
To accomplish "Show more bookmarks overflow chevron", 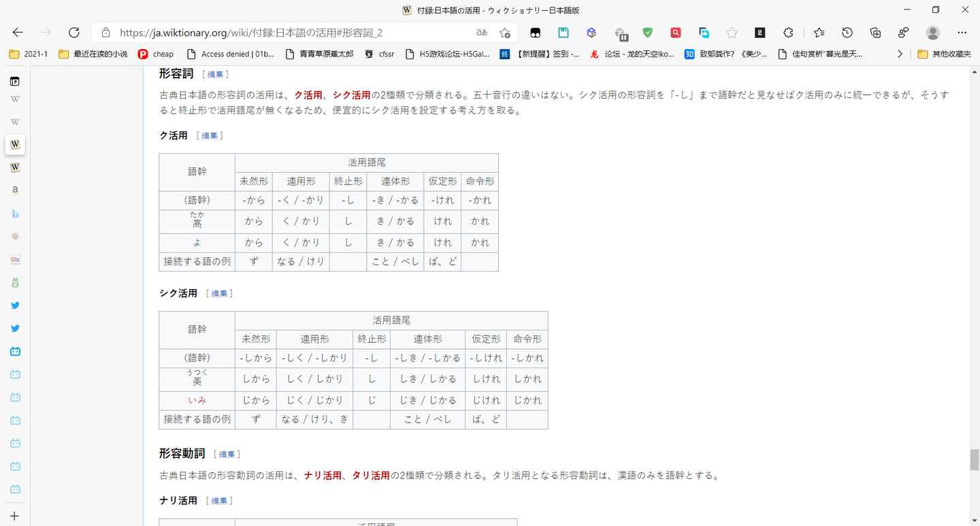I will tap(900, 54).
